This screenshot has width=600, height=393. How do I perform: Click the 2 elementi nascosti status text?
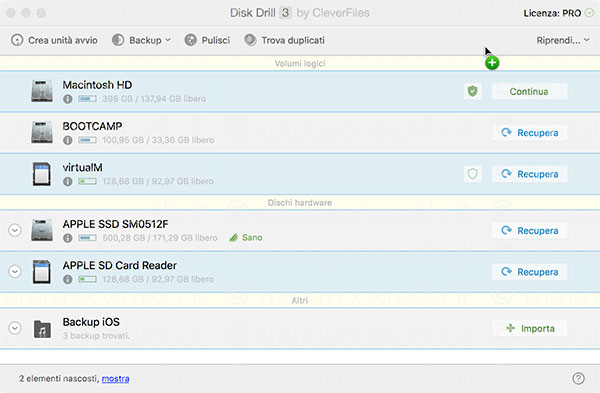click(59, 379)
